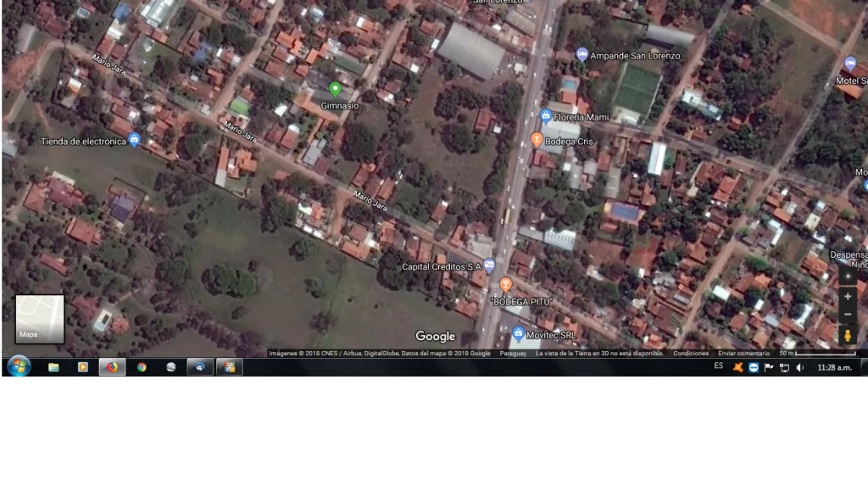Click the ES language indicator
This screenshot has width=868, height=491.
(x=719, y=365)
